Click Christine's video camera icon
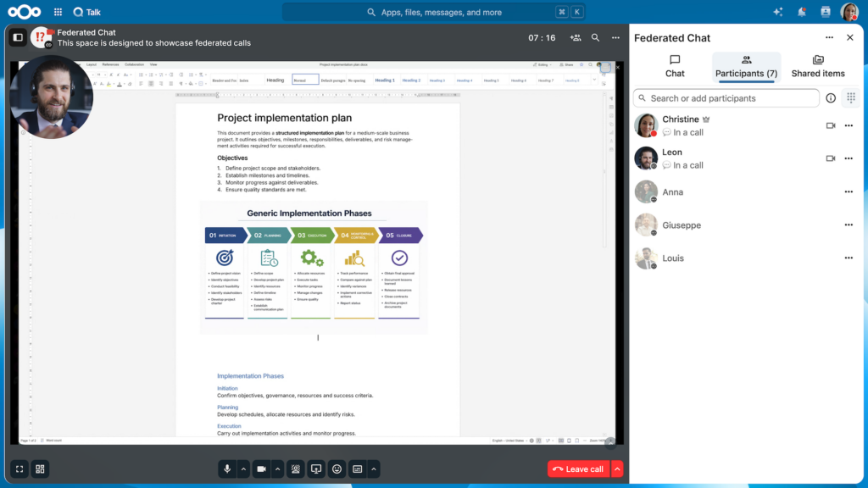Image resolution: width=868 pixels, height=488 pixels. click(831, 125)
